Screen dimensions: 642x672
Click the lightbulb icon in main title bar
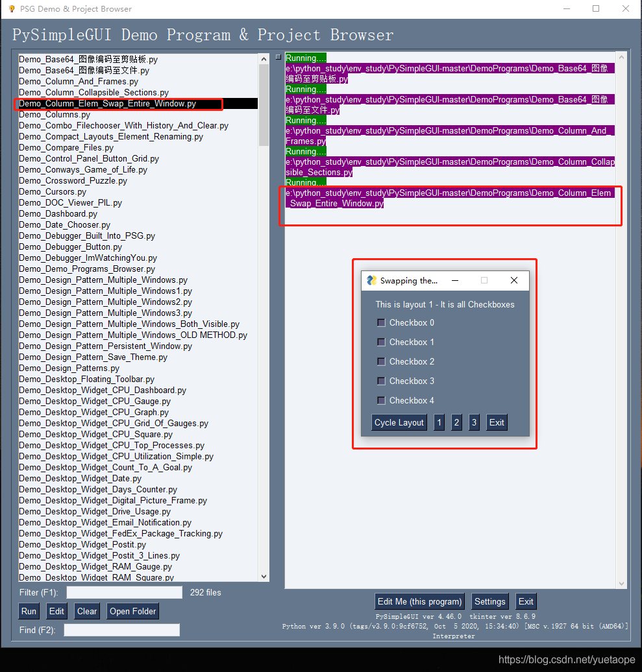click(12, 8)
